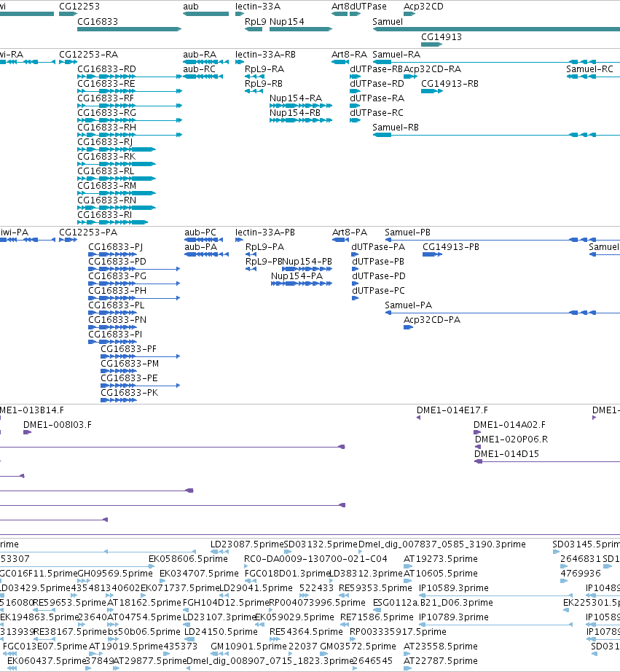The width and height of the screenshot is (620, 672).
Task: Select BAC end DME1-014A02.F
Action: click(509, 425)
